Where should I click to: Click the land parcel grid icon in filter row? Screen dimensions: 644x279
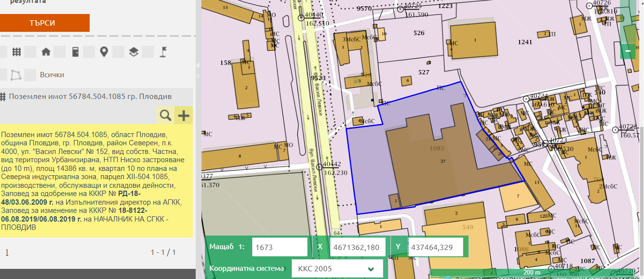point(16,52)
